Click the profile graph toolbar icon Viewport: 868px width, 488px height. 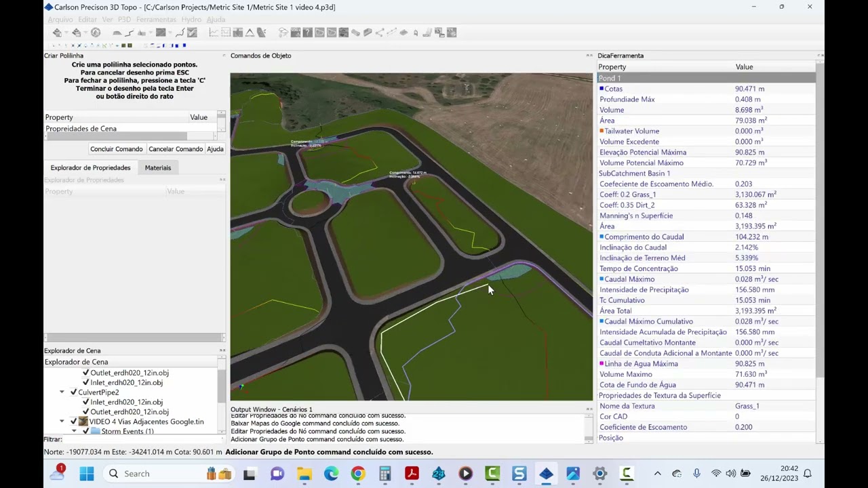[214, 33]
